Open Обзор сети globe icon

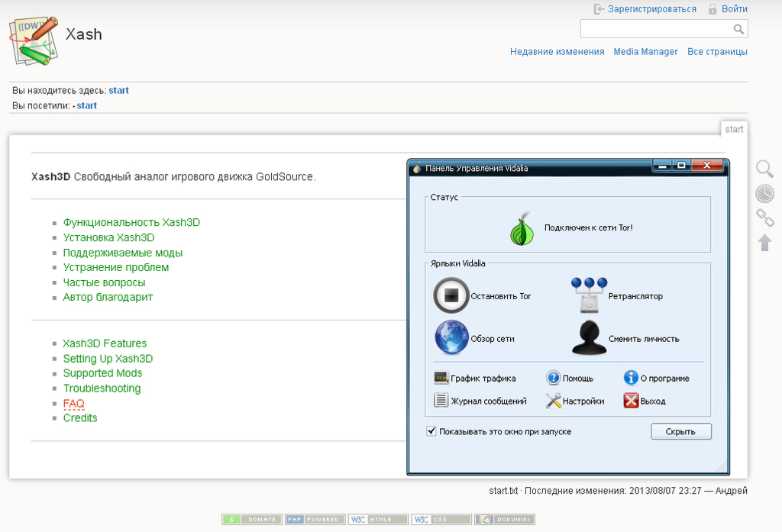coord(451,337)
